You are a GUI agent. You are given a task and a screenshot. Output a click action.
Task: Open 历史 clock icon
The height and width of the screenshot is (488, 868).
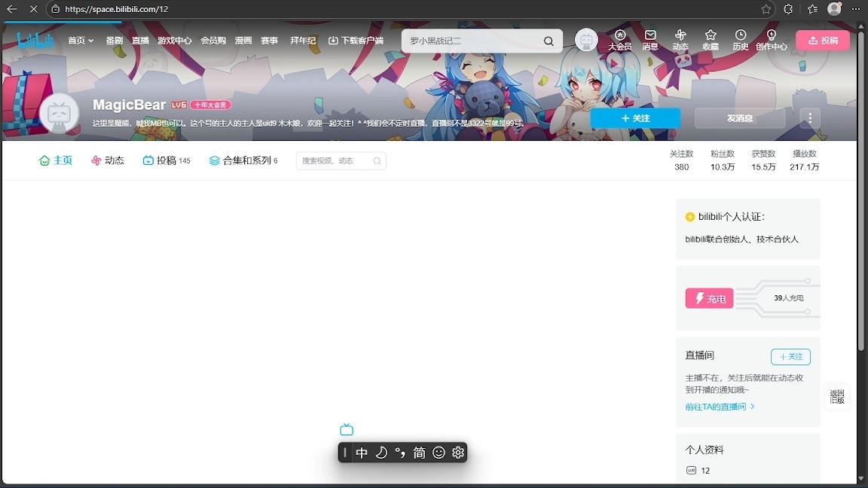pos(741,41)
